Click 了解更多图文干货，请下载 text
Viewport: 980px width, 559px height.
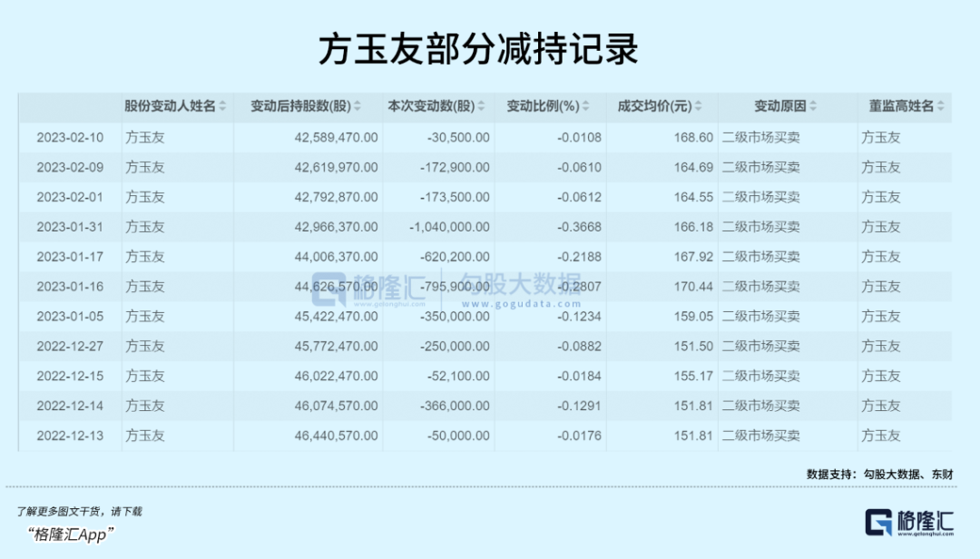(79, 512)
